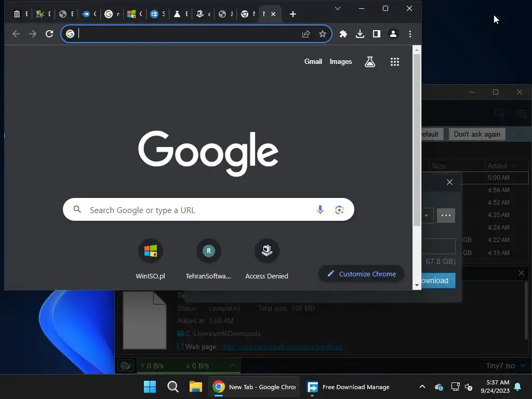
Task: Reload the current Chrome page
Action: (x=49, y=34)
